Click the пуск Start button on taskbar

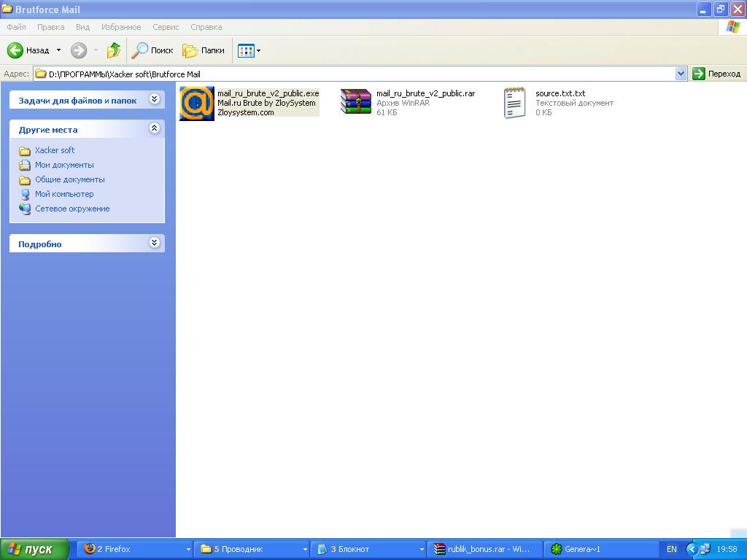pyautogui.click(x=35, y=549)
